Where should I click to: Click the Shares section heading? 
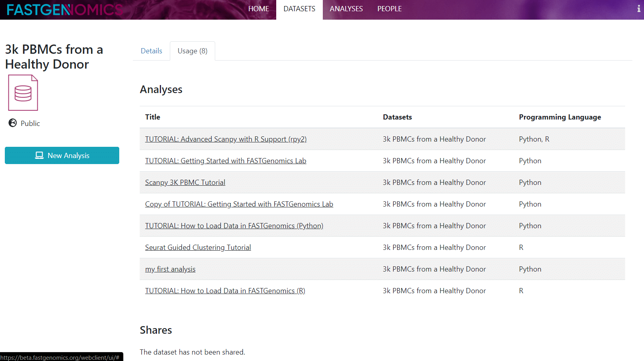156,330
